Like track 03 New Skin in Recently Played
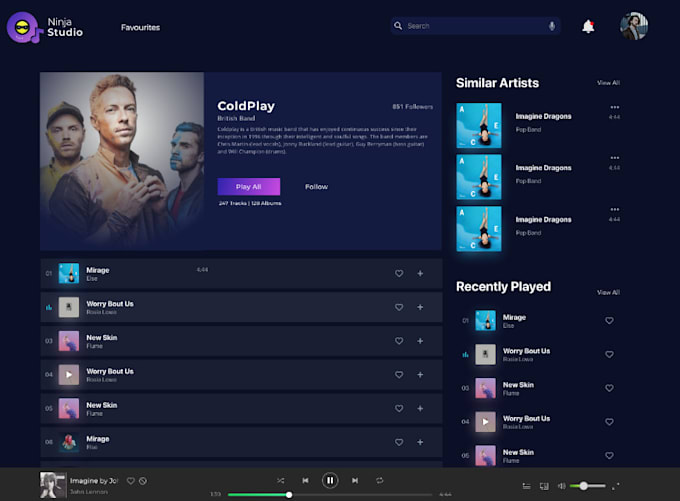 point(609,388)
